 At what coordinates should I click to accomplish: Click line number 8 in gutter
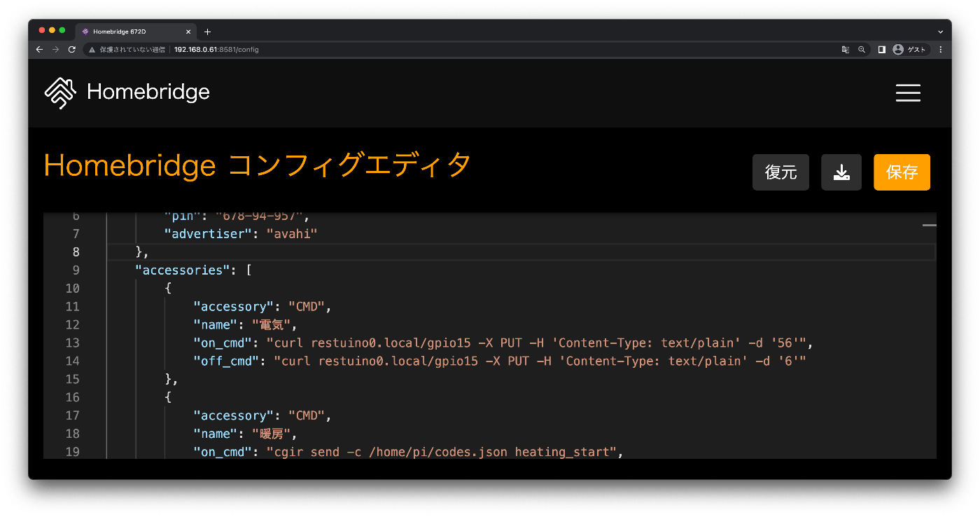point(76,252)
